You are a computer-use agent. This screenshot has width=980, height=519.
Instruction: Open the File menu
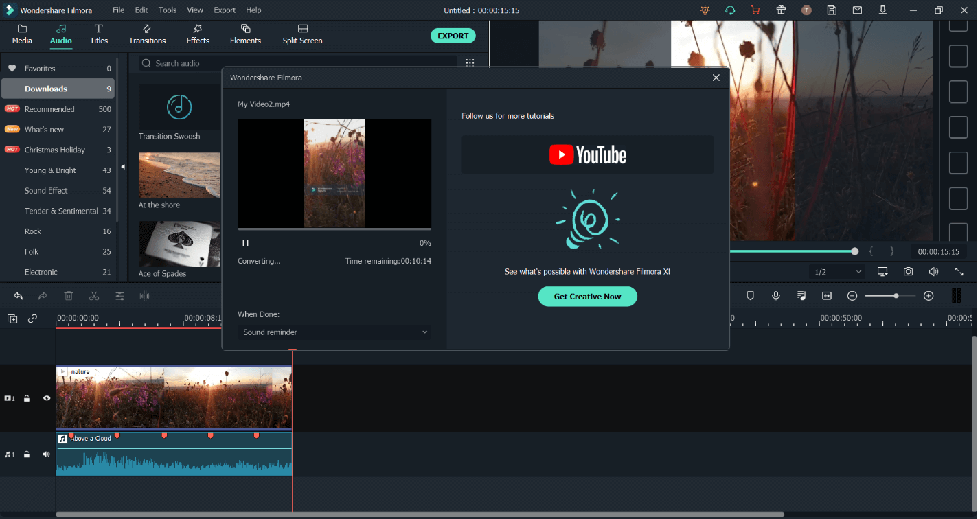[119, 10]
